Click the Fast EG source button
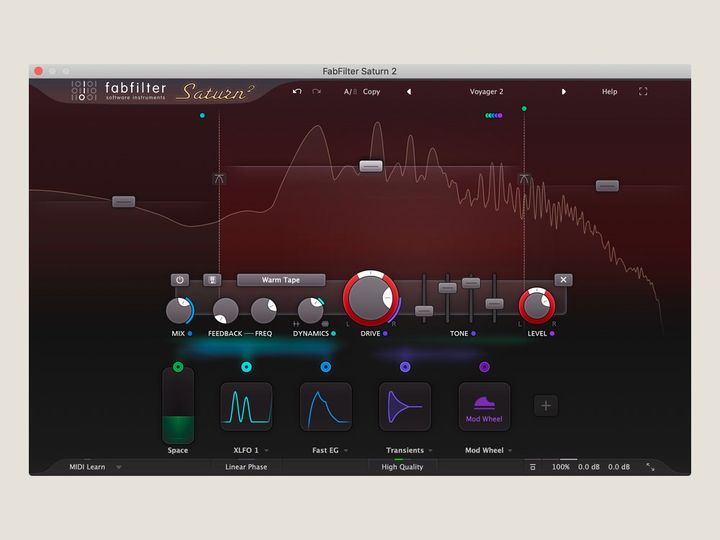720x540 pixels. [326, 367]
